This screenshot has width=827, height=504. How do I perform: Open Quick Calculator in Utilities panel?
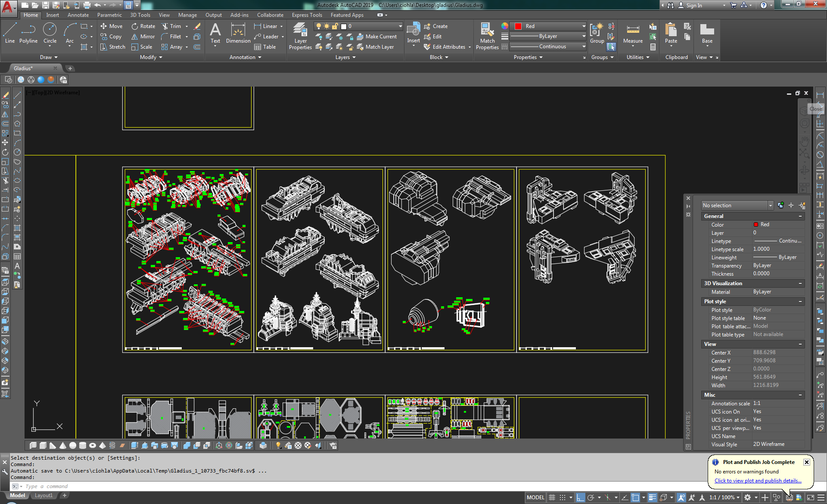tap(653, 47)
